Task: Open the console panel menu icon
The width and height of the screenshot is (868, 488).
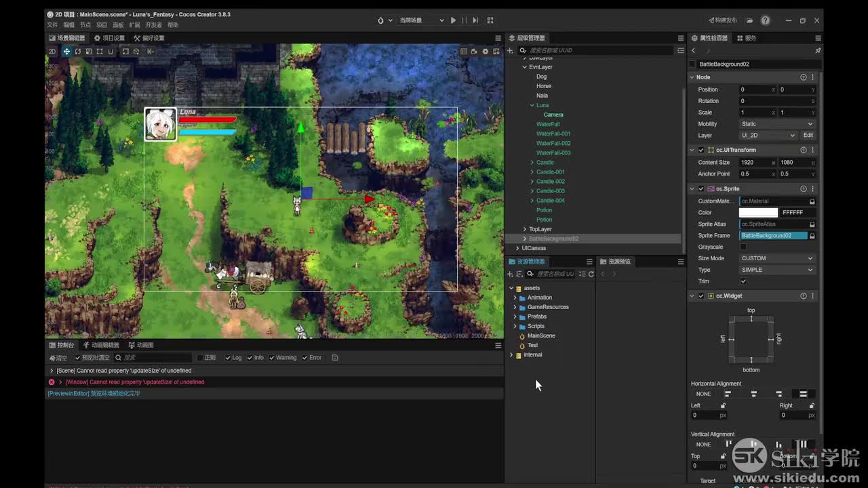Action: click(498, 345)
